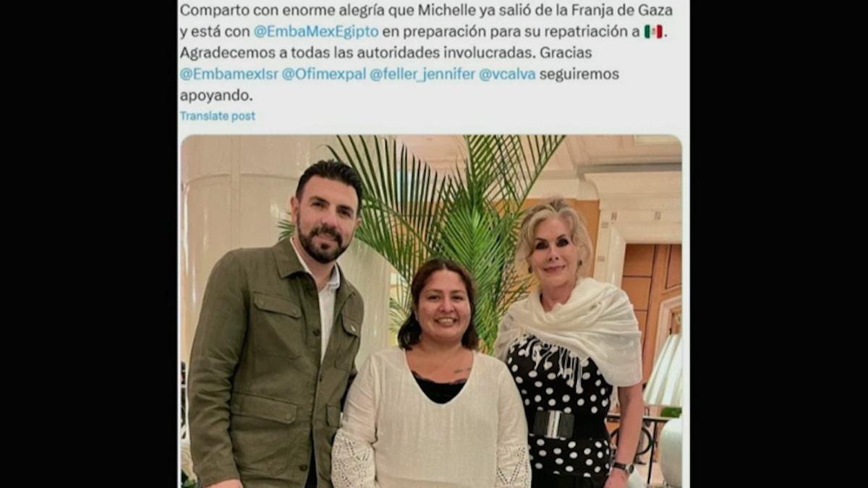Click the man in the green jacket
This screenshot has height=488, width=868.
(277, 333)
